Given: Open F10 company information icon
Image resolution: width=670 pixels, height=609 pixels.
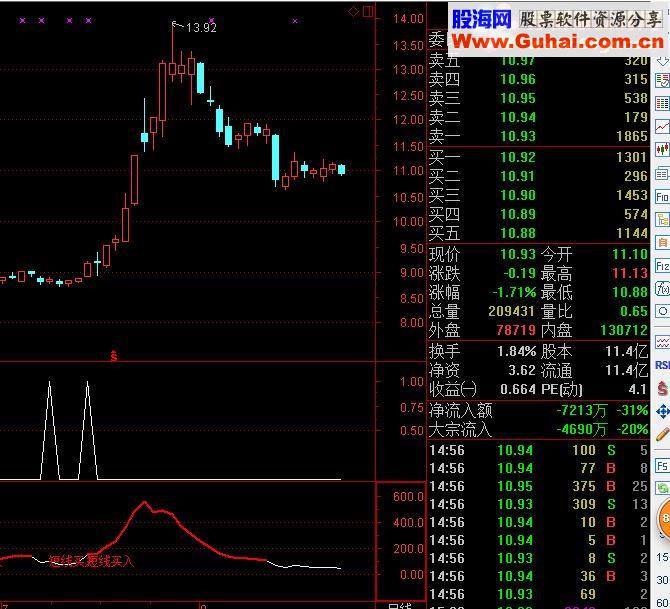Looking at the screenshot, I should (663, 197).
